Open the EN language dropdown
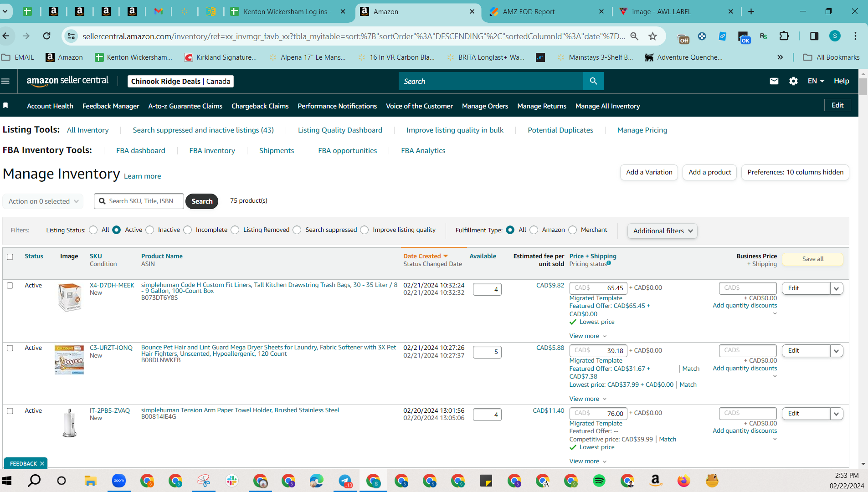The height and width of the screenshot is (492, 868). pos(816,81)
